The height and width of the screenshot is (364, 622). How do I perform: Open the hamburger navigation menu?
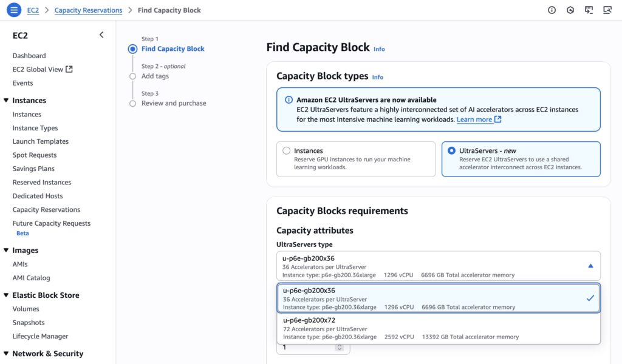(13, 10)
